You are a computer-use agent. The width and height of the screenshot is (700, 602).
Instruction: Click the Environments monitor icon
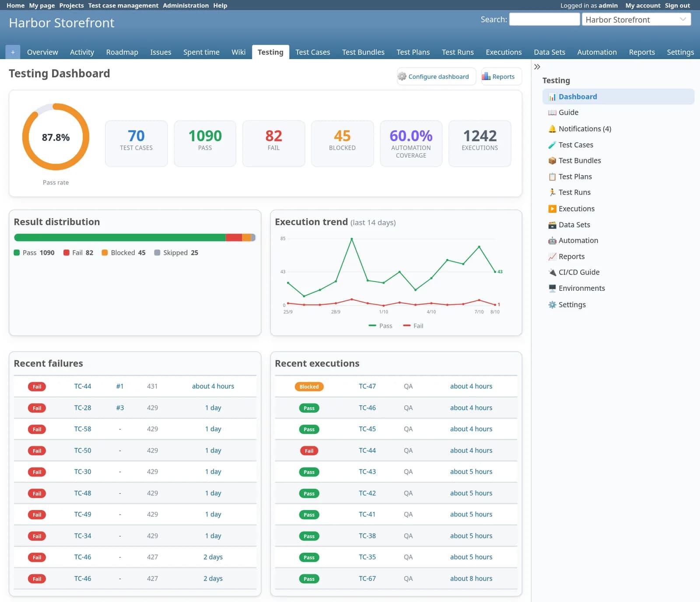pos(552,288)
